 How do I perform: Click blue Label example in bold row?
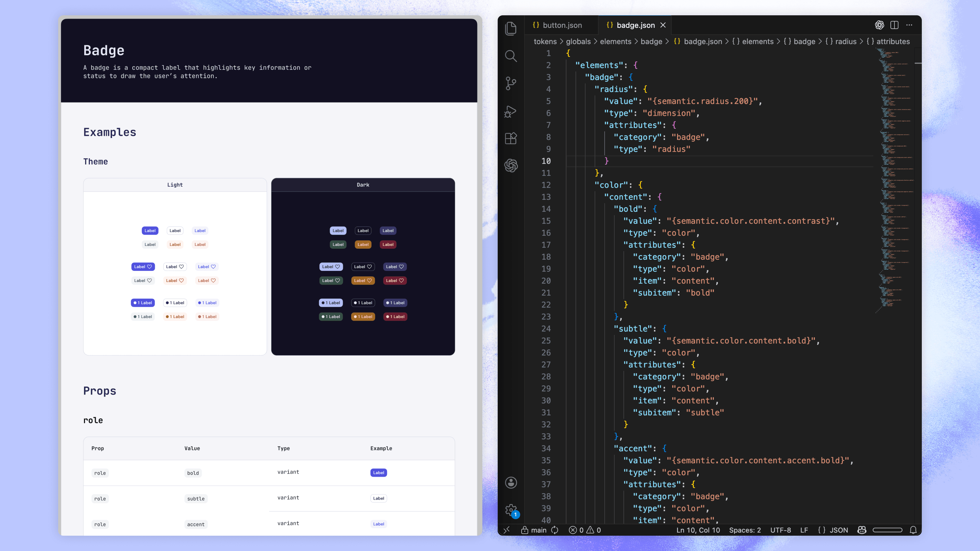pos(378,473)
